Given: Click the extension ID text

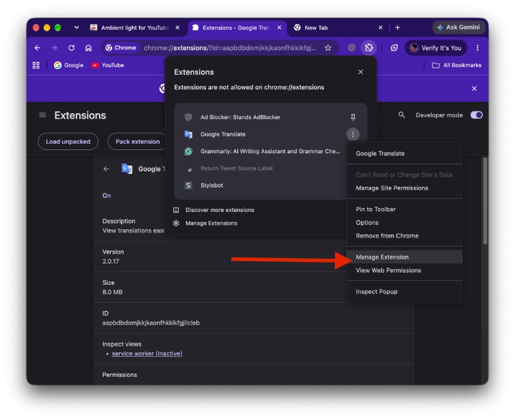Looking at the screenshot, I should coord(151,323).
